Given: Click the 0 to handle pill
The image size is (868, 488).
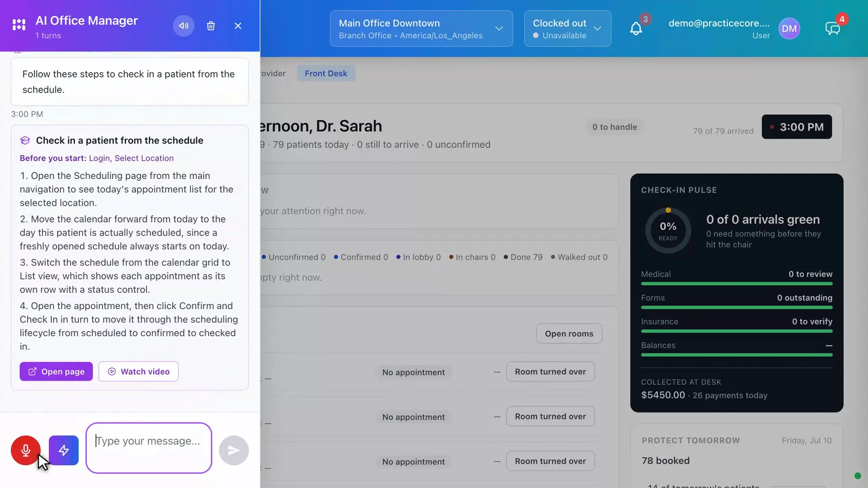Looking at the screenshot, I should 615,127.
